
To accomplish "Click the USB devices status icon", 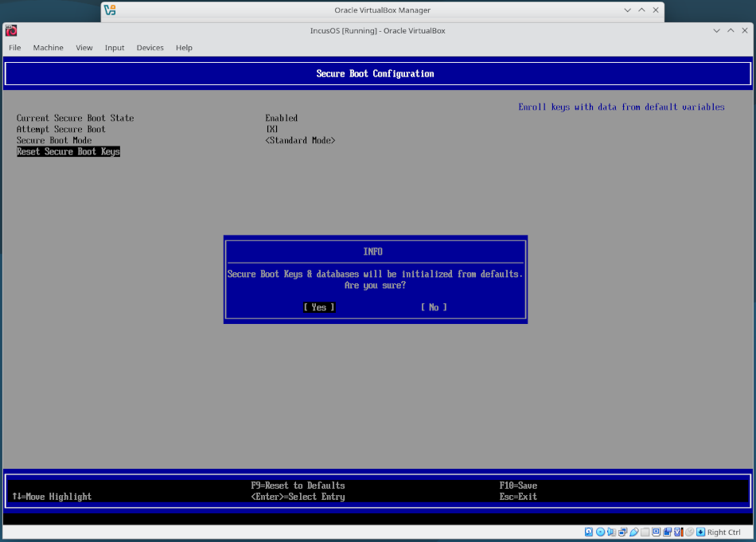I will (634, 532).
